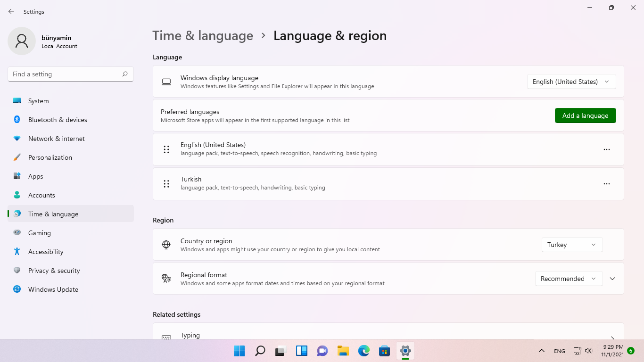Click the drag handle for Turkish language
Screen dimensions: 644x362
point(166,184)
